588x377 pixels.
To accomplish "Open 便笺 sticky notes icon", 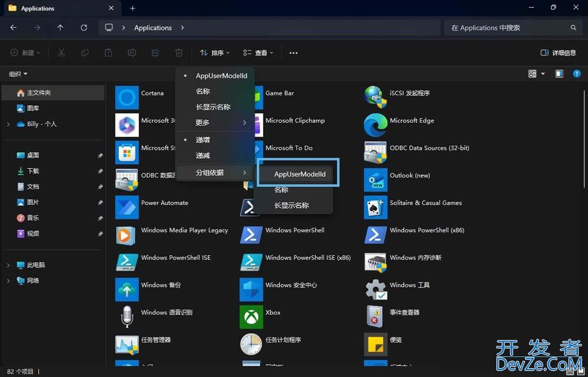I will [x=375, y=344].
